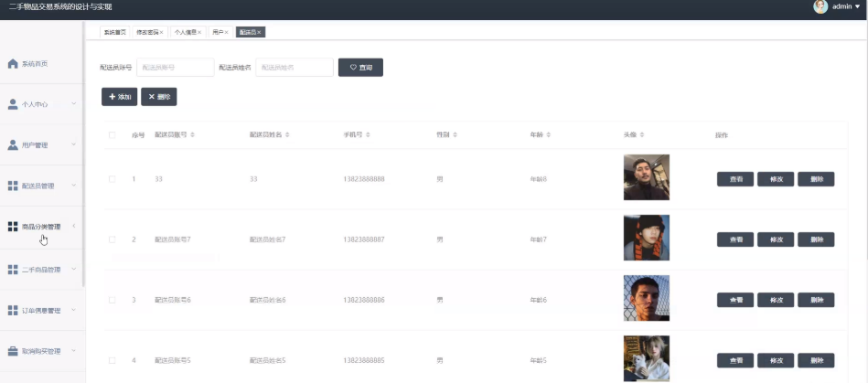Check the box for row 3

113,300
